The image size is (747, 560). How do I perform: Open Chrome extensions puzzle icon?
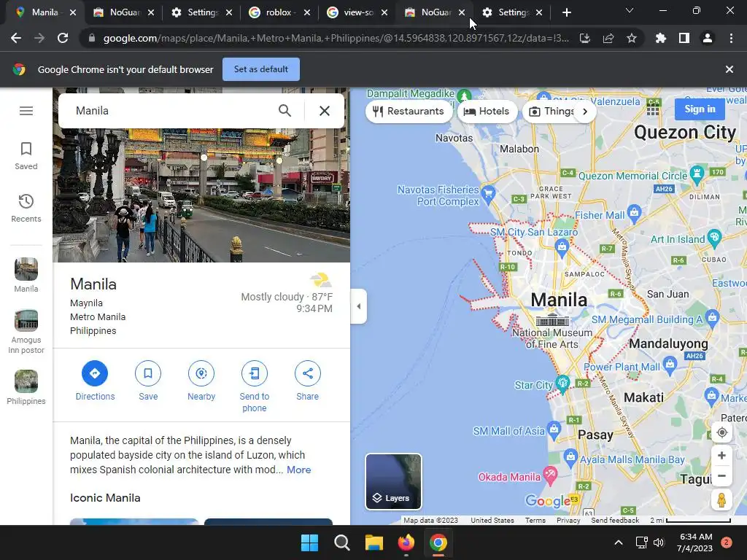[661, 38]
